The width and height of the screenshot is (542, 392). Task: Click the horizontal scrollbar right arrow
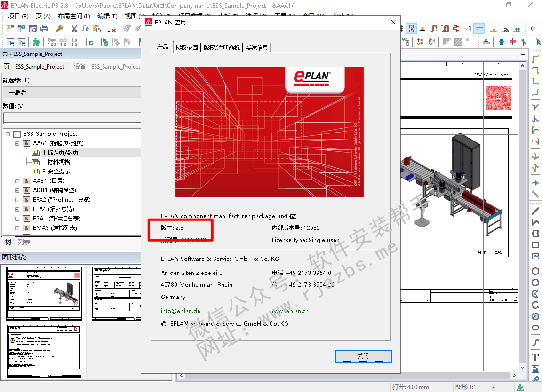[x=515, y=376]
